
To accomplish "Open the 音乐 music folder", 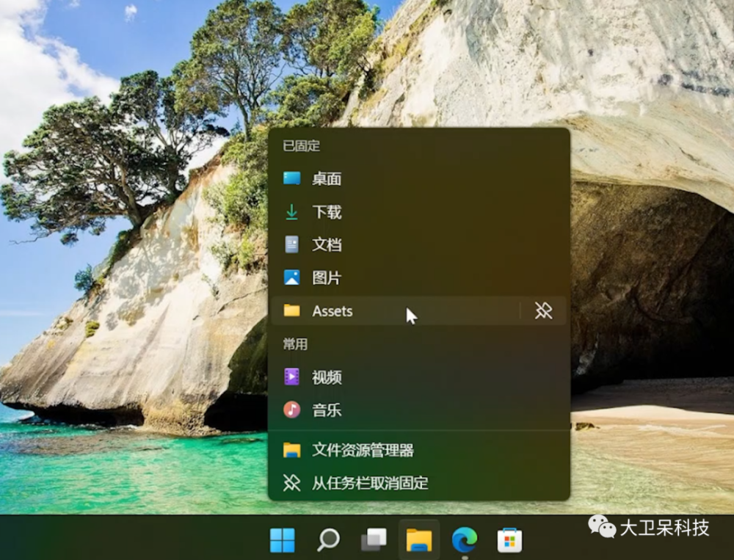I will coord(327,410).
